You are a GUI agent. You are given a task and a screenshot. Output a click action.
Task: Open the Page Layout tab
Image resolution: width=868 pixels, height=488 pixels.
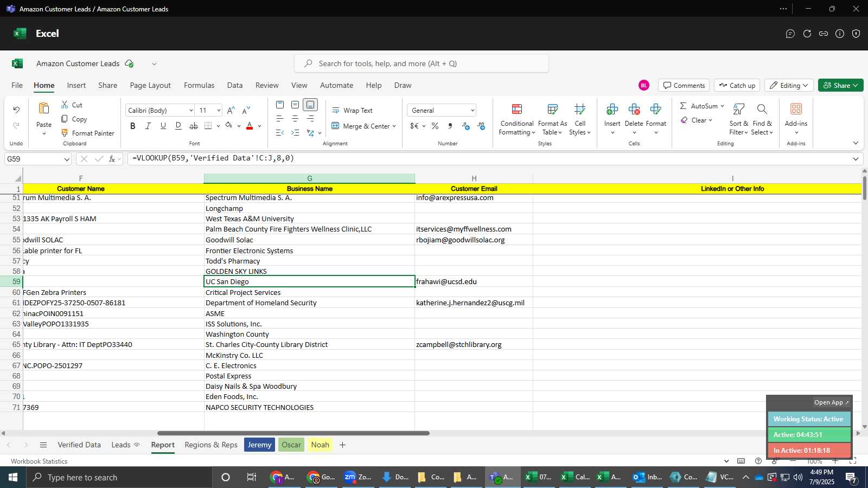150,85
